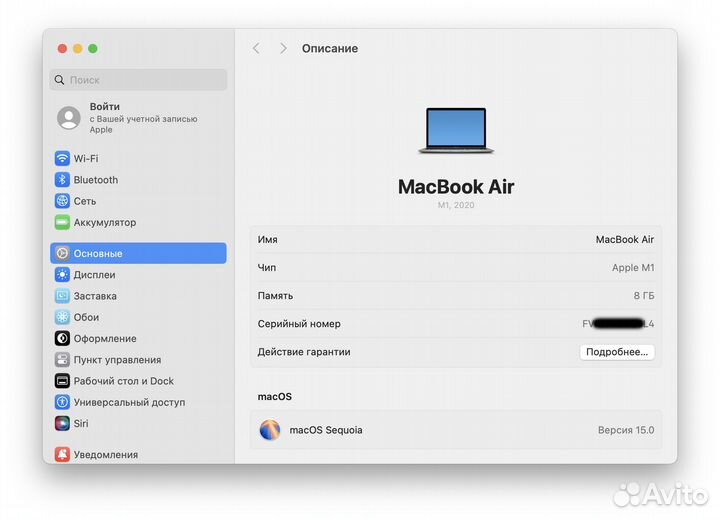Open Заставка settings
720x520 pixels.
tap(138, 296)
